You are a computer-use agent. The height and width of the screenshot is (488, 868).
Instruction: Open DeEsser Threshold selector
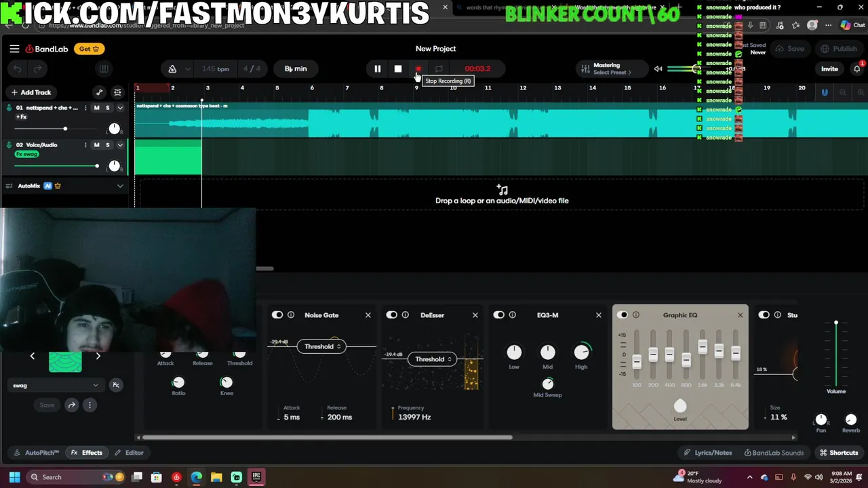433,359
